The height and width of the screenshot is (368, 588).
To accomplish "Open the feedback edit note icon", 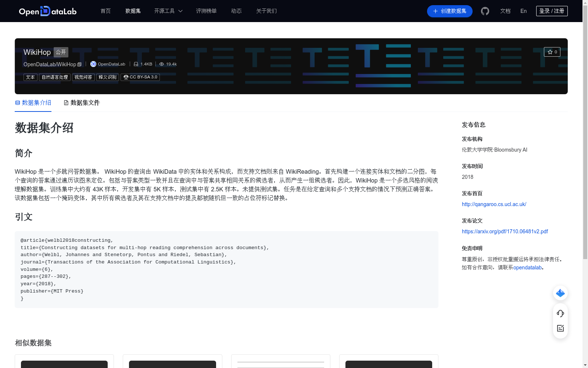I will point(560,328).
